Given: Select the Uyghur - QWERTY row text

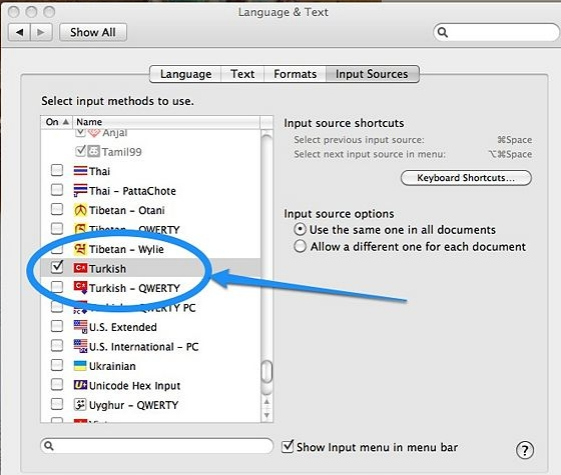Looking at the screenshot, I should (133, 405).
